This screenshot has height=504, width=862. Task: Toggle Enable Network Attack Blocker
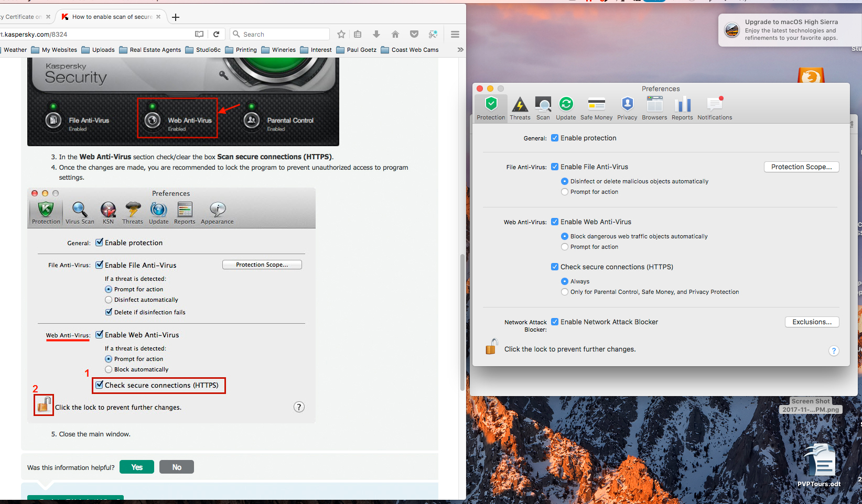click(555, 322)
